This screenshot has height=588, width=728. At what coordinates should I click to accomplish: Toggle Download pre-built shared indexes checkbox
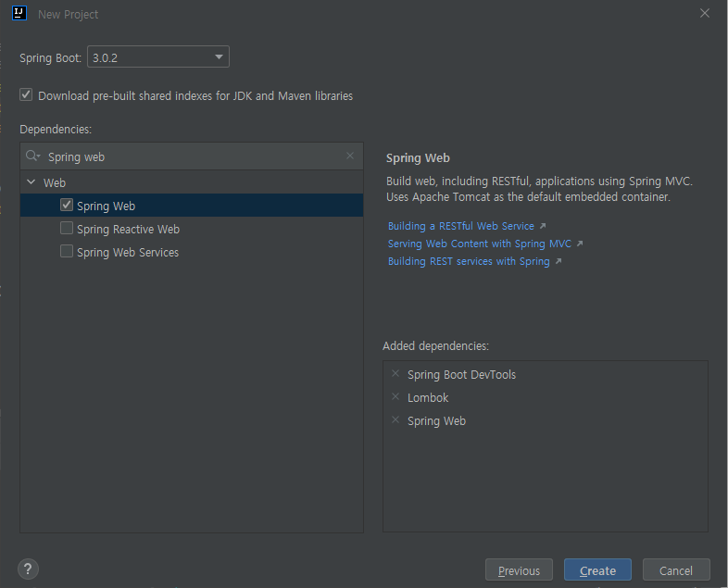pos(26,95)
